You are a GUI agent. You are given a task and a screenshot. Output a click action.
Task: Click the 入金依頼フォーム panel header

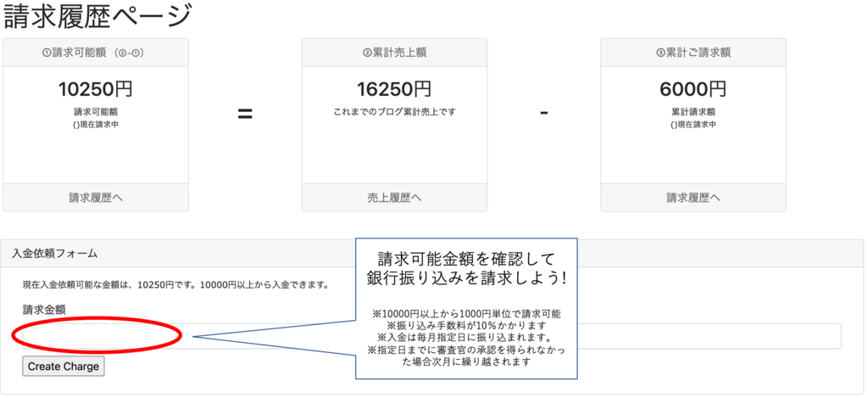pos(55,253)
